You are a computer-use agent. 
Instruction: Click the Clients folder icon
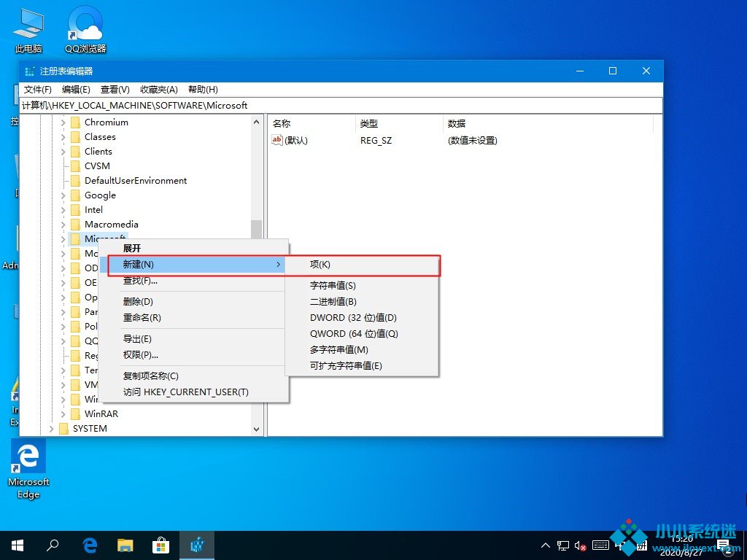tap(75, 152)
